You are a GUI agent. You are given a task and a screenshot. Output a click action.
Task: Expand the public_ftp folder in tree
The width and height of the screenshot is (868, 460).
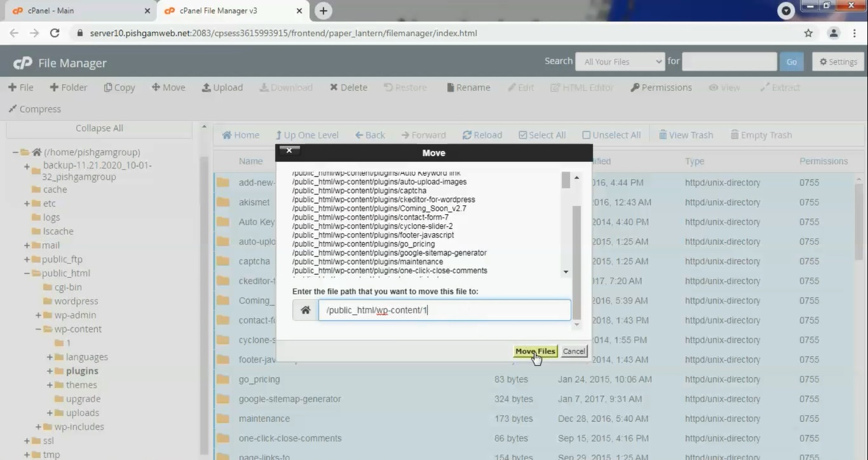pos(27,259)
